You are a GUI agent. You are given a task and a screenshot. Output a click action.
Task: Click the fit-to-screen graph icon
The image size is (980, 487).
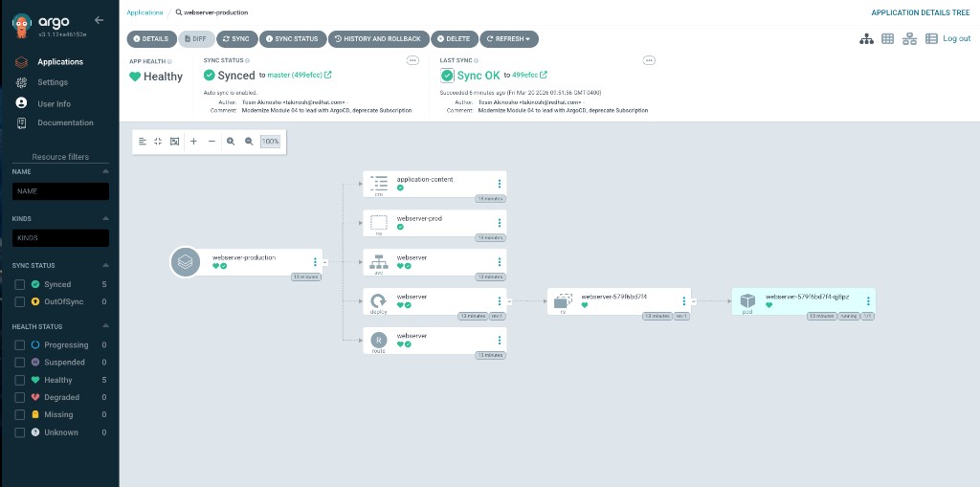pos(175,142)
